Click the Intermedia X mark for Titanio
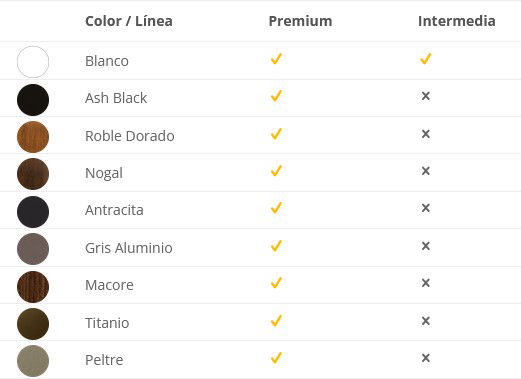Viewport: 521px width, 379px height. pyautogui.click(x=426, y=321)
